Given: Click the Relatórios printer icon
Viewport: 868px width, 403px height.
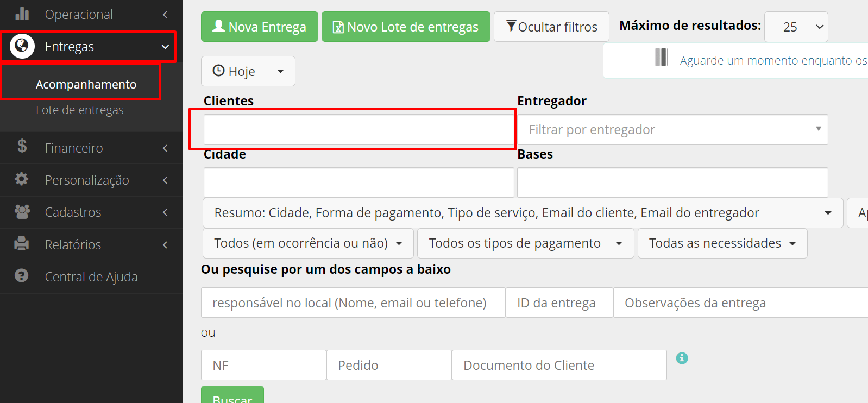Looking at the screenshot, I should (x=22, y=243).
